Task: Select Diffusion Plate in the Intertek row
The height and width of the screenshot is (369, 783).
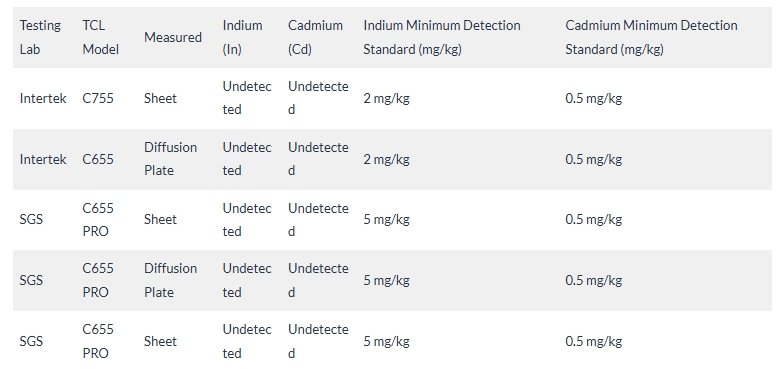Action: click(x=170, y=159)
